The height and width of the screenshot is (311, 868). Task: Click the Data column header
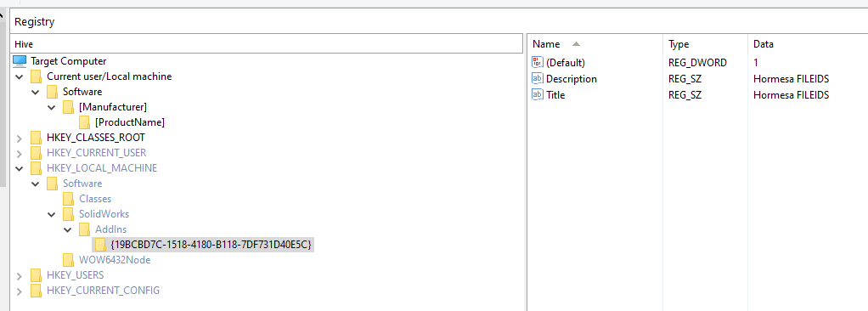pyautogui.click(x=808, y=44)
